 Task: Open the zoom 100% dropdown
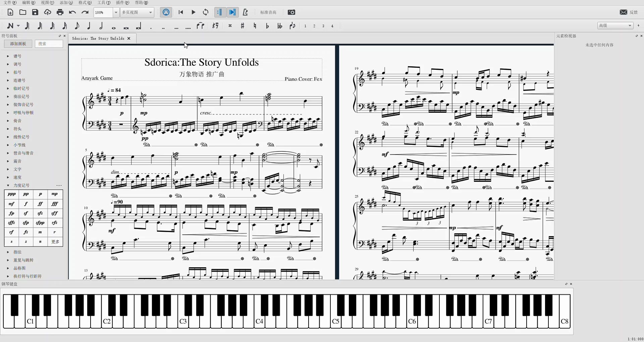116,12
